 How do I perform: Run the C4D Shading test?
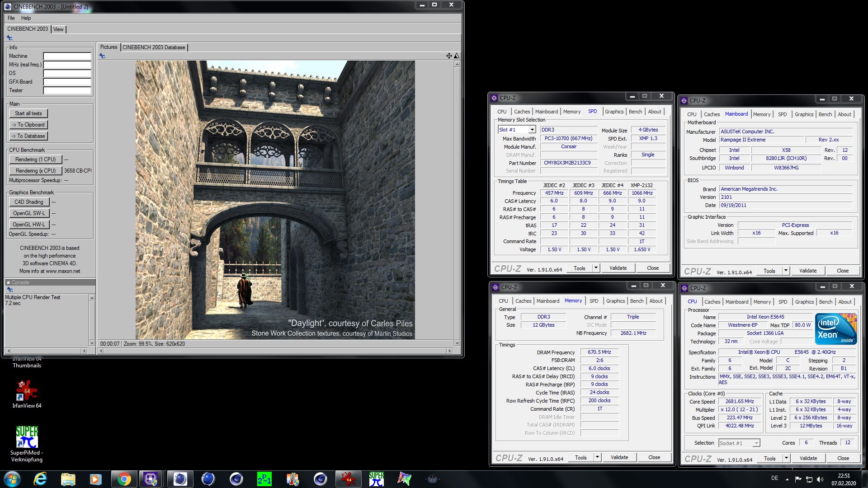coord(29,202)
